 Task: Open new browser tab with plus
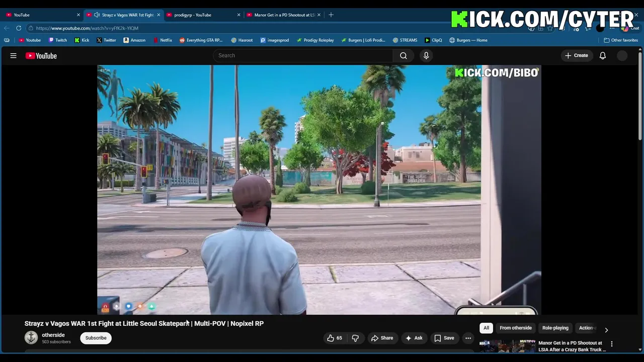coord(331,15)
